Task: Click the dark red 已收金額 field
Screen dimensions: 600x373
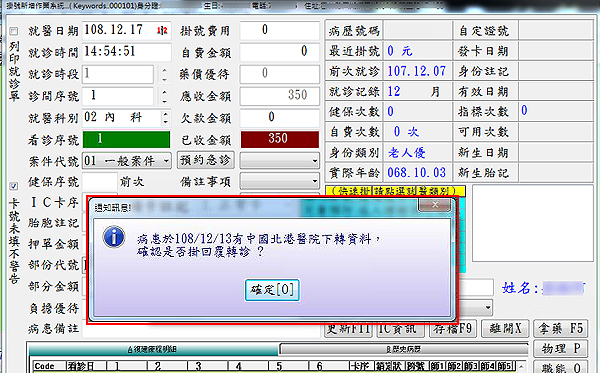Action: [x=280, y=139]
